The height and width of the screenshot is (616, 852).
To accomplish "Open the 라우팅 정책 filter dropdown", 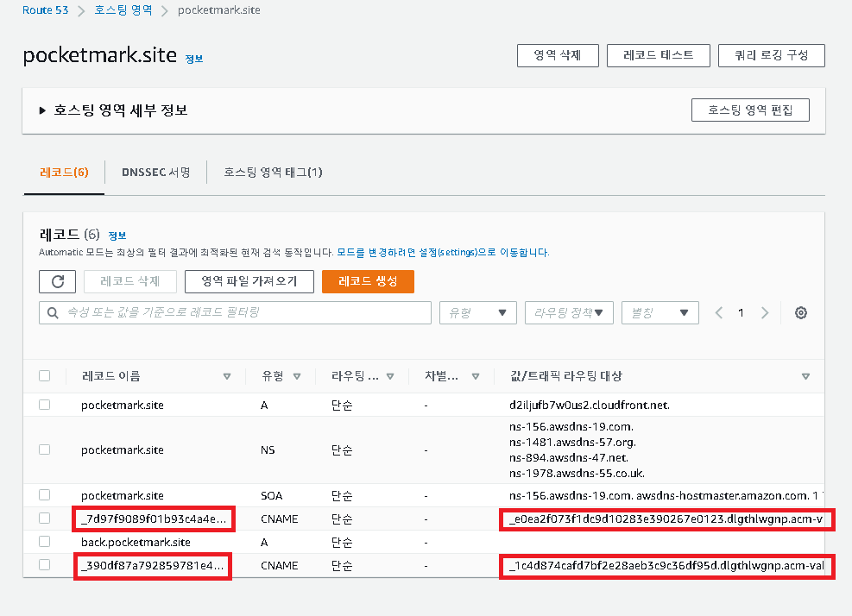I will coord(569,313).
